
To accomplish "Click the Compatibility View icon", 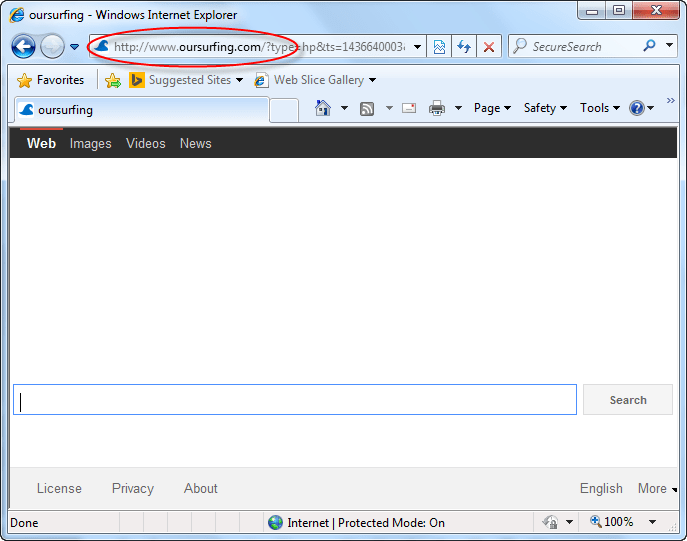I will [x=439, y=46].
